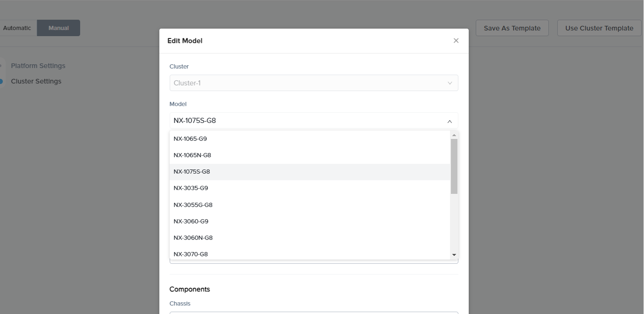Collapse the Model dropdown chevron
This screenshot has width=644, height=314.
pos(449,121)
